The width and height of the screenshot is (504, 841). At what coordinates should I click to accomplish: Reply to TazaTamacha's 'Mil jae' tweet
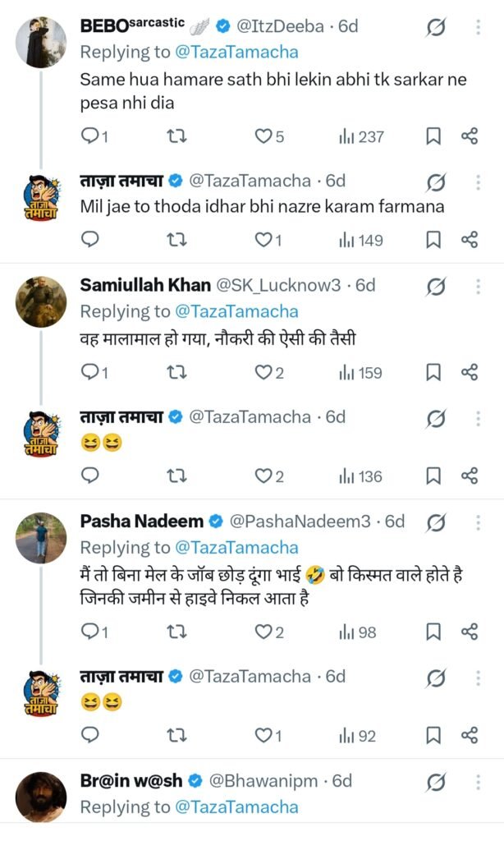91,240
